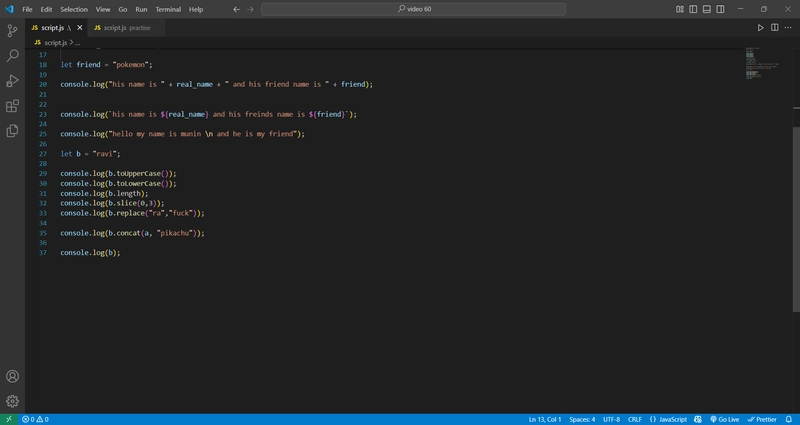This screenshot has width=800, height=425.
Task: Open the remote window indicator
Action: coord(8,419)
